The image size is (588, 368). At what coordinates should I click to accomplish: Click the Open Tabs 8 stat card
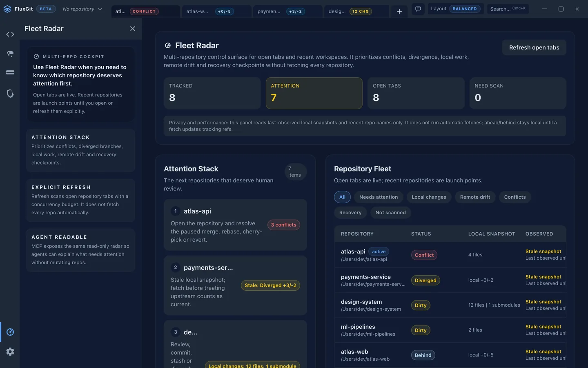tap(416, 93)
